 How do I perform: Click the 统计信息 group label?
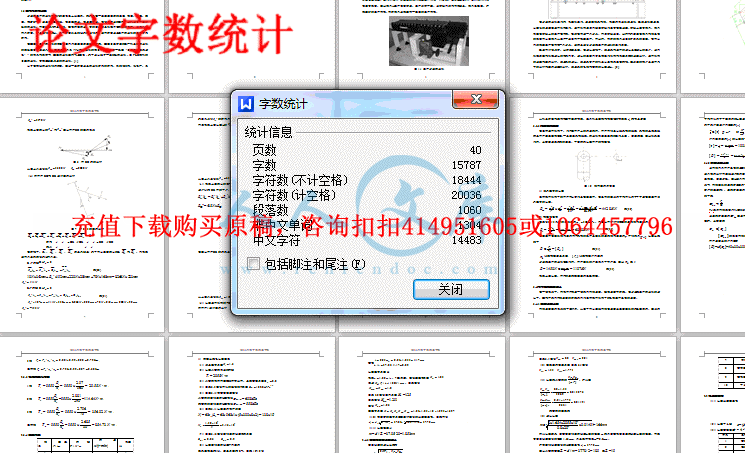[x=268, y=132]
